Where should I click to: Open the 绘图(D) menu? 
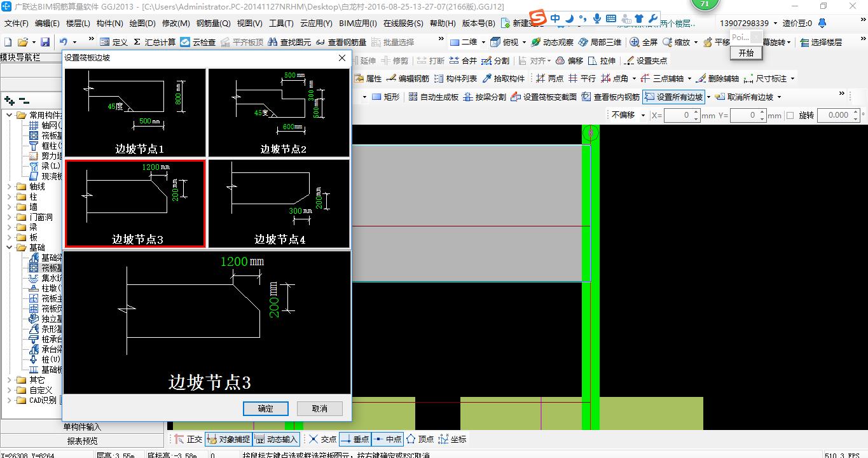click(142, 24)
